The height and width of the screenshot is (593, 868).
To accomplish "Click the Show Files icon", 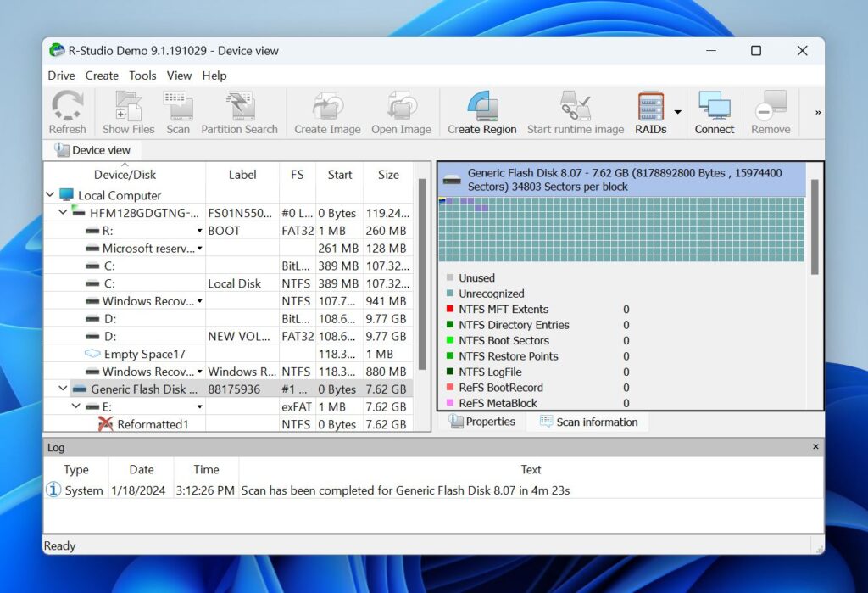I will (x=127, y=106).
